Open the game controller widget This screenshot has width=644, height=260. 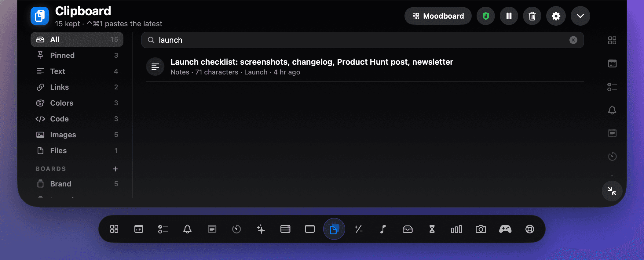click(505, 229)
